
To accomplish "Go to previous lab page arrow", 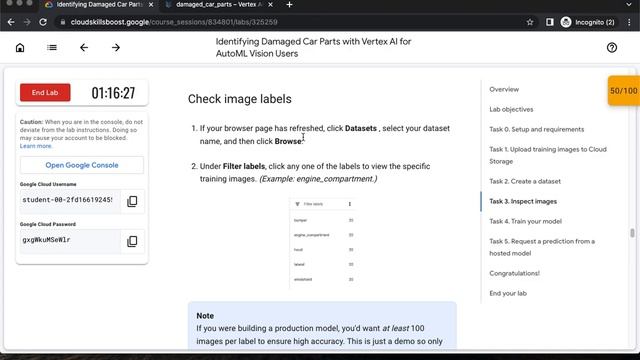I will pos(84,48).
